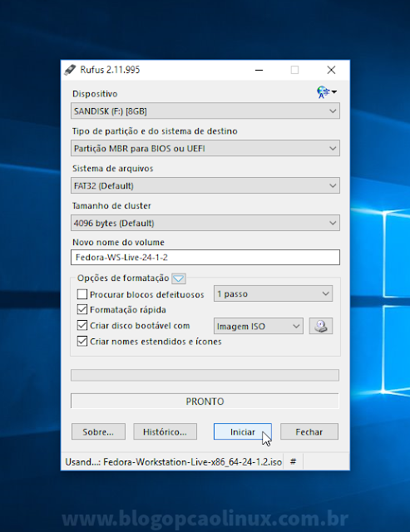410x532 pixels.
Task: Uncheck Formatação rápida option
Action: 82,309
